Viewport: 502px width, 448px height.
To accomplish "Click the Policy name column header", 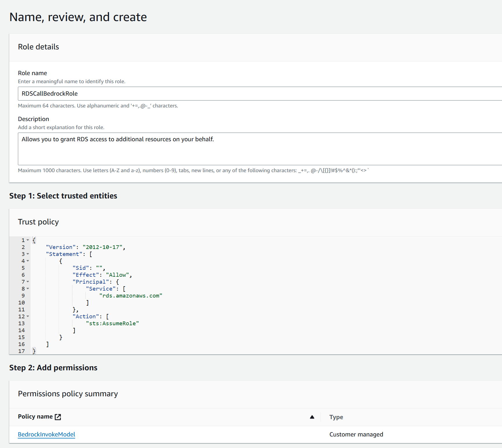I will [x=35, y=417].
